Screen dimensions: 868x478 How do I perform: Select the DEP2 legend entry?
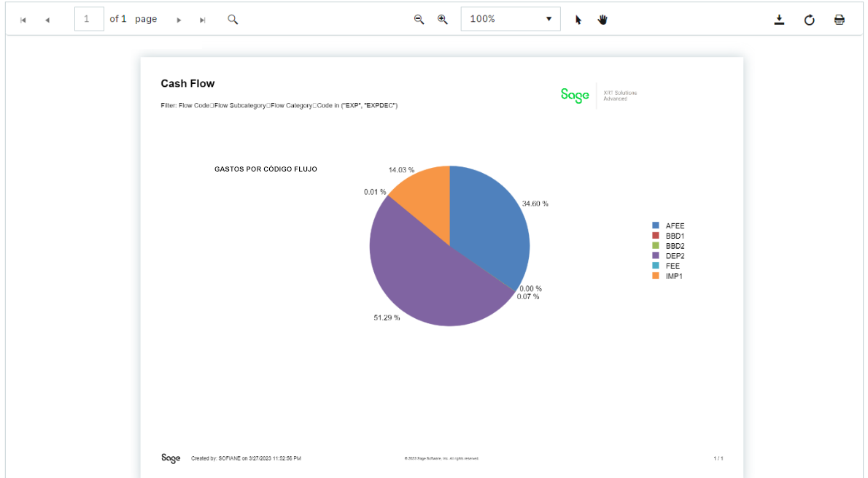click(675, 256)
